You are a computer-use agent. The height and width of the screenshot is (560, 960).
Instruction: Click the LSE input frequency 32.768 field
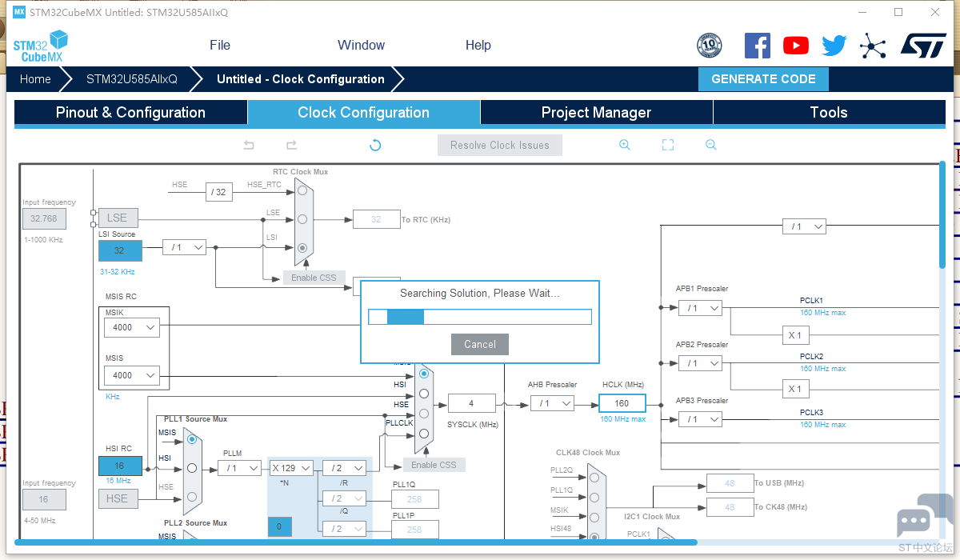44,218
